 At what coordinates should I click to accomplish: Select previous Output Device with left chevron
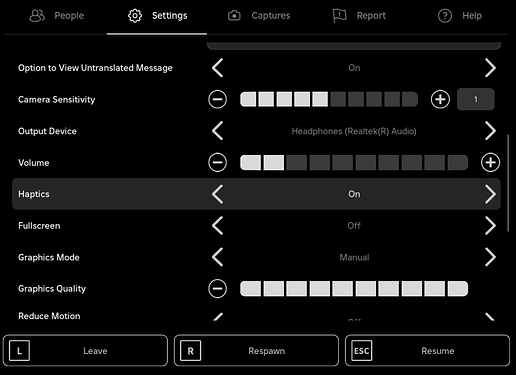(218, 131)
